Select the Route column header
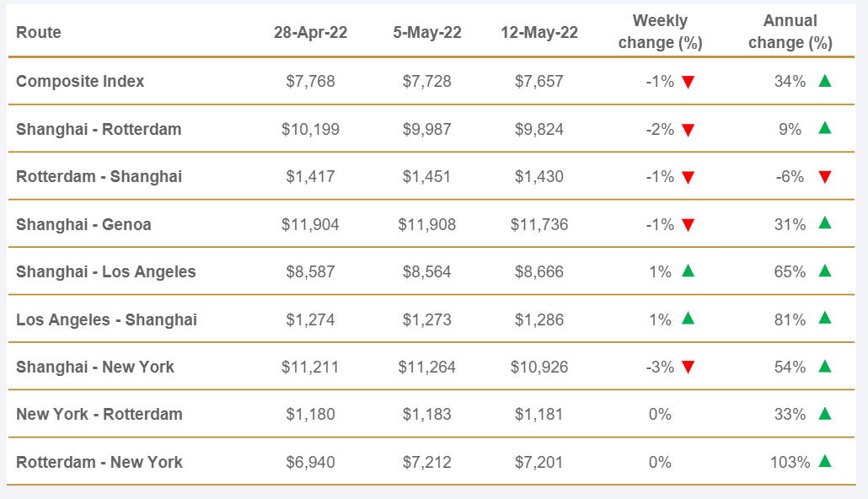This screenshot has height=499, width=868. [x=39, y=33]
